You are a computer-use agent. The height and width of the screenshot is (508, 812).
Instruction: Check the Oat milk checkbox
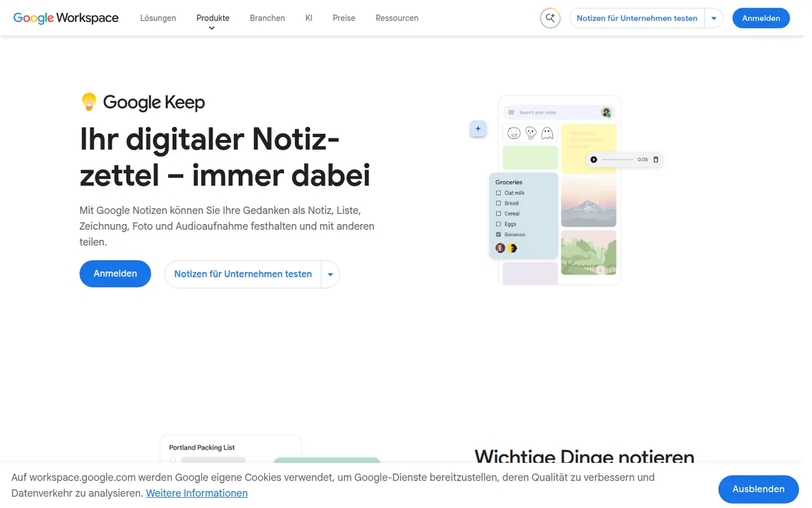coord(499,193)
